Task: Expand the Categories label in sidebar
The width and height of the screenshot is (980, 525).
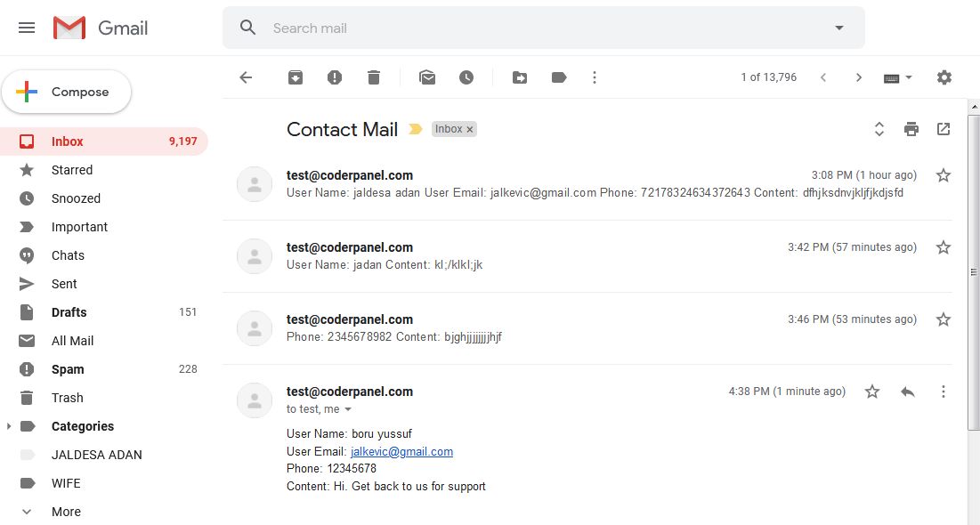Action: 9,426
